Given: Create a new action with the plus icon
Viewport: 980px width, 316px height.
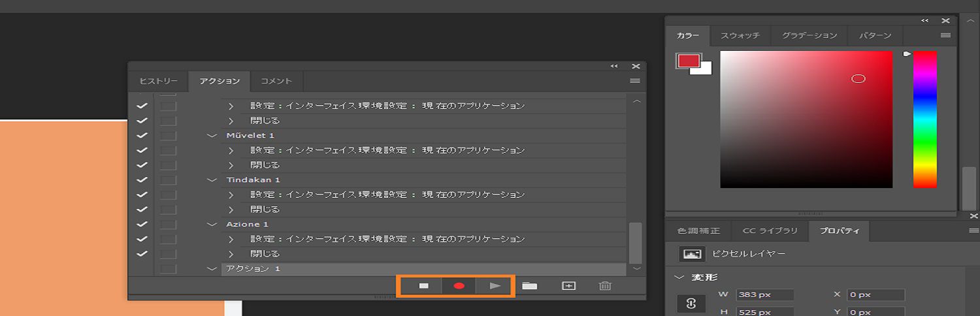Looking at the screenshot, I should (568, 286).
